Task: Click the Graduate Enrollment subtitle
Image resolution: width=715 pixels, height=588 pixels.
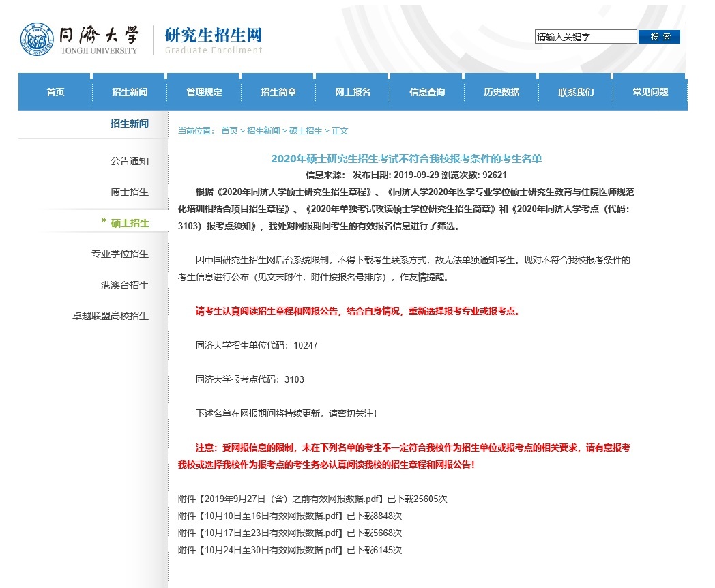Action: tap(214, 50)
